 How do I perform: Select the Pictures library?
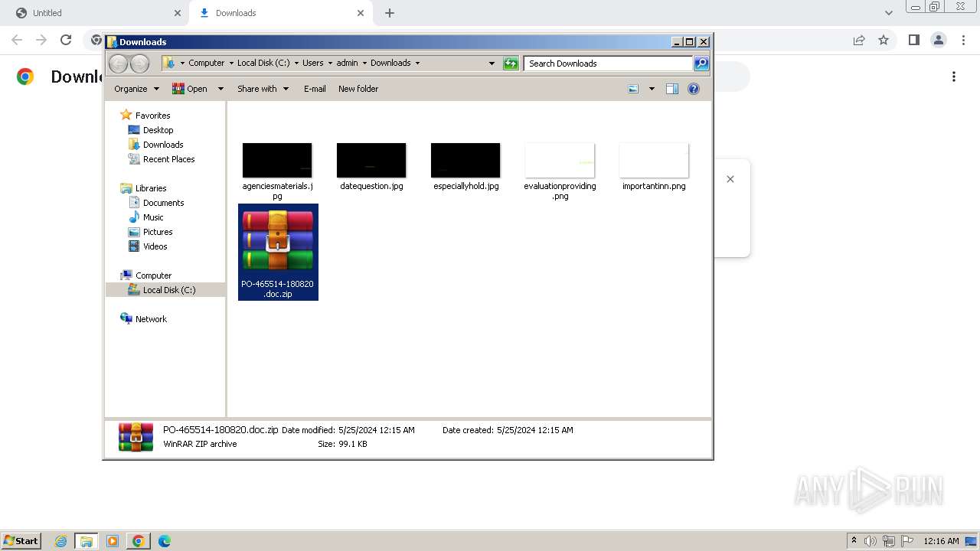point(157,232)
